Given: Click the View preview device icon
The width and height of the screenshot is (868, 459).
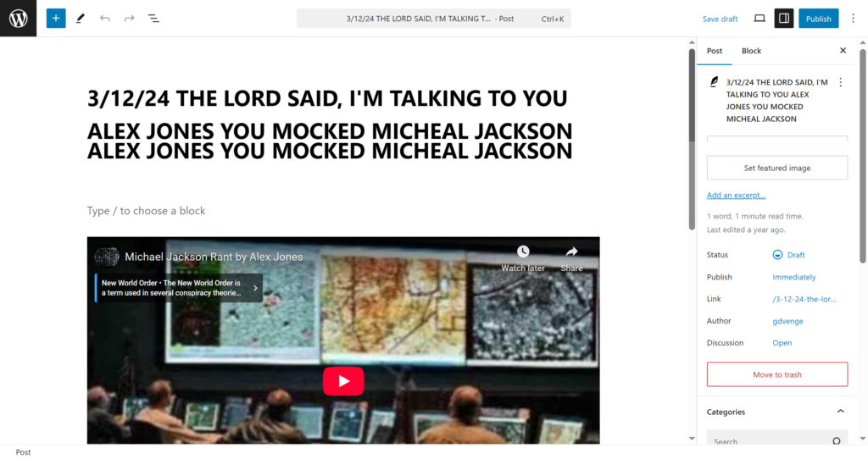Looking at the screenshot, I should tap(759, 18).
